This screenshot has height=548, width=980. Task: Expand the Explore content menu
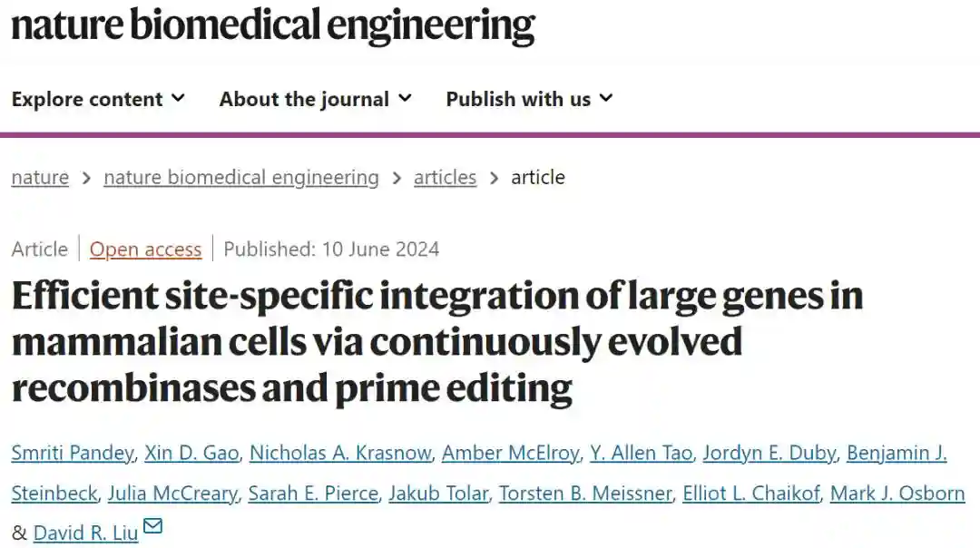coord(98,99)
